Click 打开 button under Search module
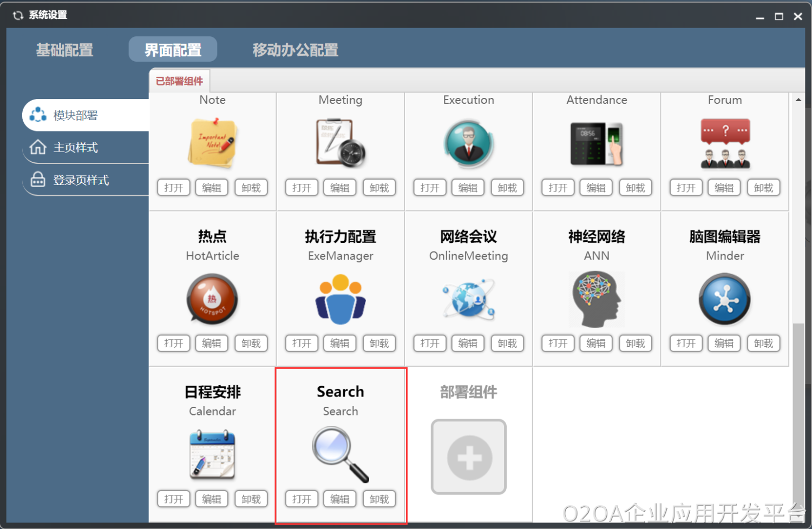This screenshot has width=812, height=529. click(302, 499)
